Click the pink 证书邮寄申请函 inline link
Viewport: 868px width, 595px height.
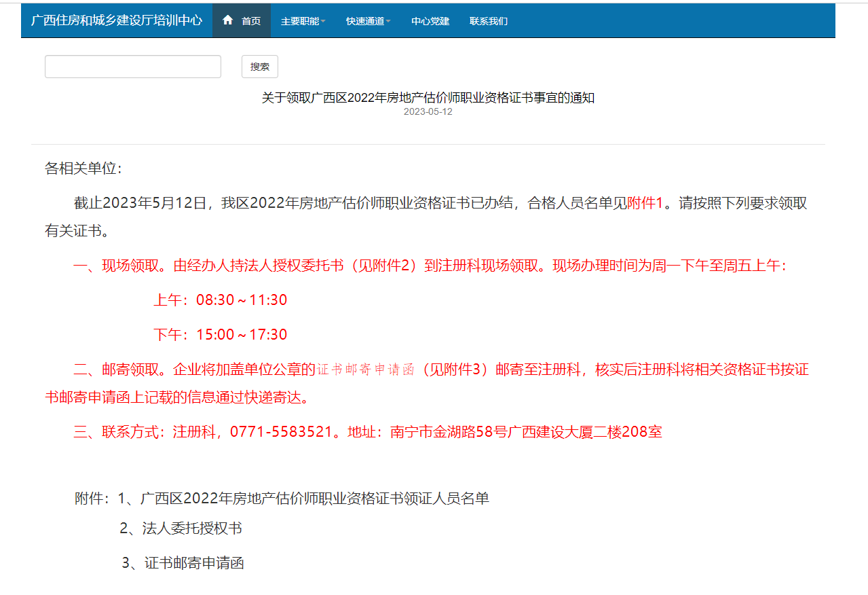click(366, 370)
